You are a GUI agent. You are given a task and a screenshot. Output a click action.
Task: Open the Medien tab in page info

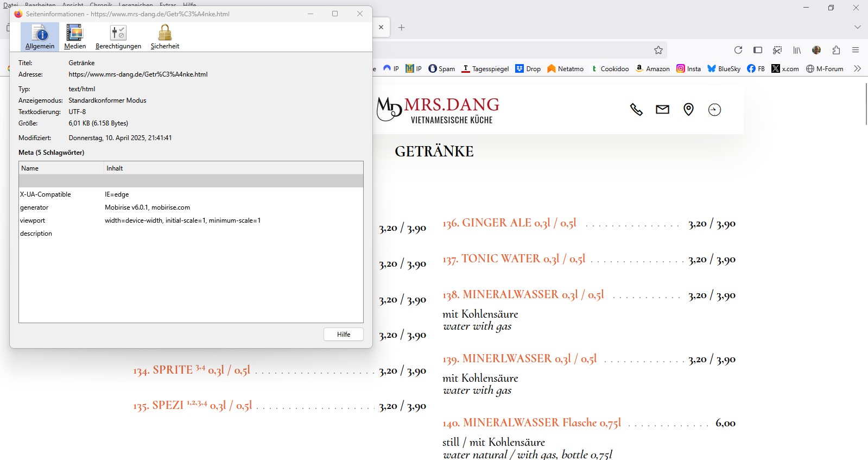[x=75, y=37]
